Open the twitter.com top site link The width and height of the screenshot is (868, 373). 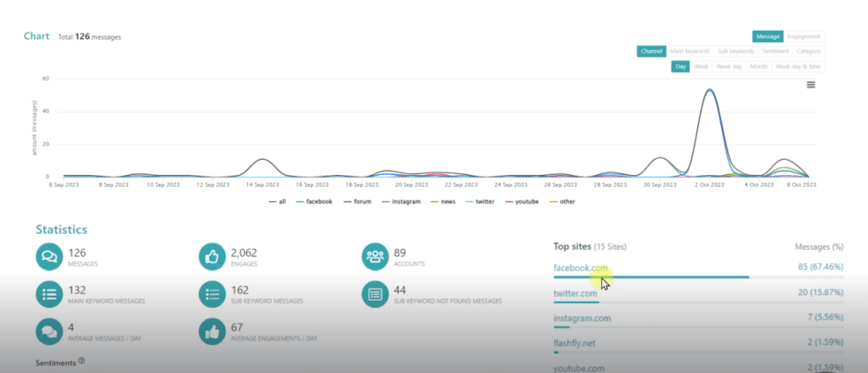pos(577,293)
